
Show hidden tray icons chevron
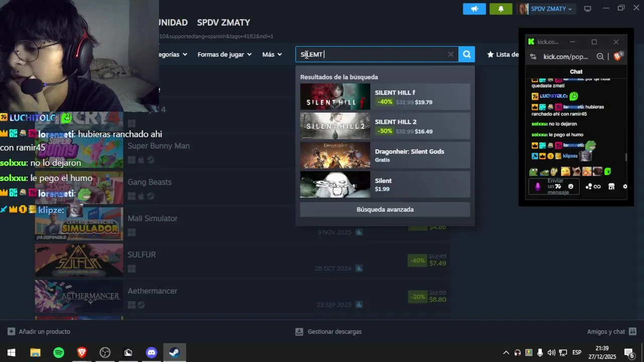[x=506, y=353]
